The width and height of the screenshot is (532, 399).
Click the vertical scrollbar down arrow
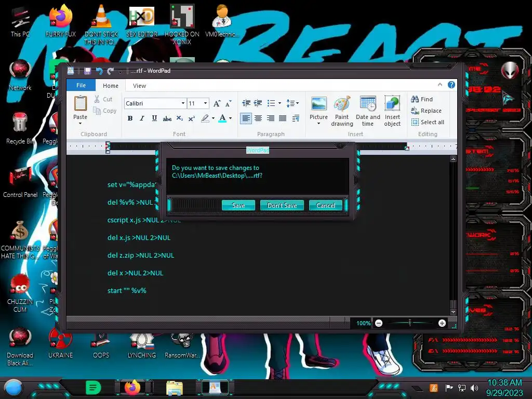(x=453, y=312)
